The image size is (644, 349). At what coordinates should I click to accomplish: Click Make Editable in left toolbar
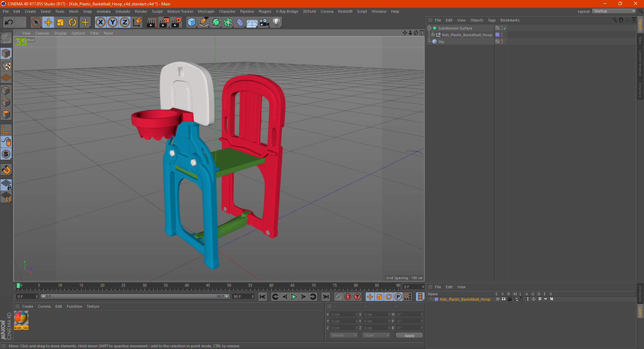[x=6, y=38]
